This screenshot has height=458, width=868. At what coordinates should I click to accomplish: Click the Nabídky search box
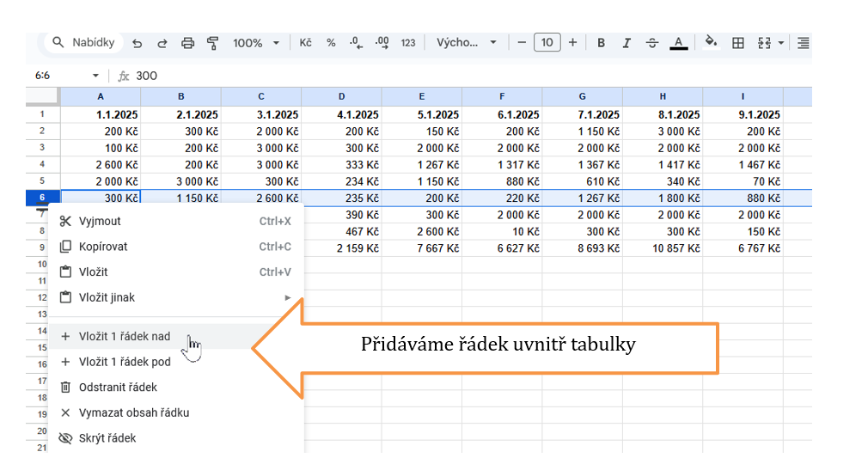[83, 43]
